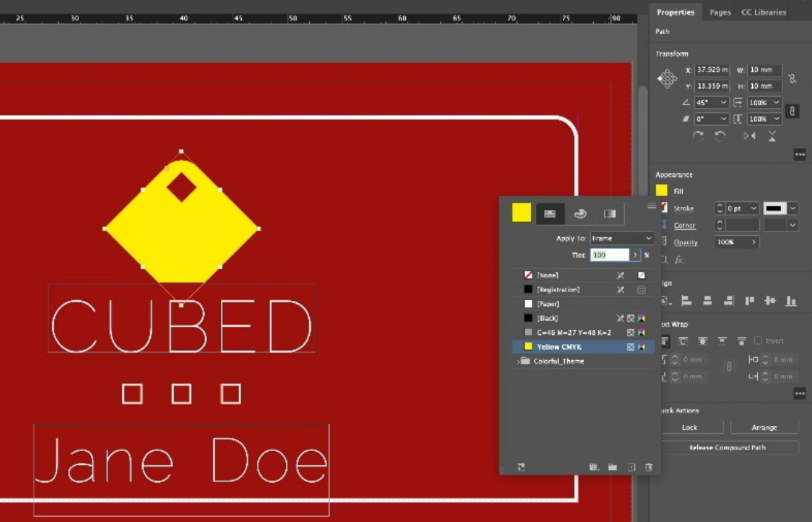
Task: Select the [Registration] swatch
Action: (583, 290)
